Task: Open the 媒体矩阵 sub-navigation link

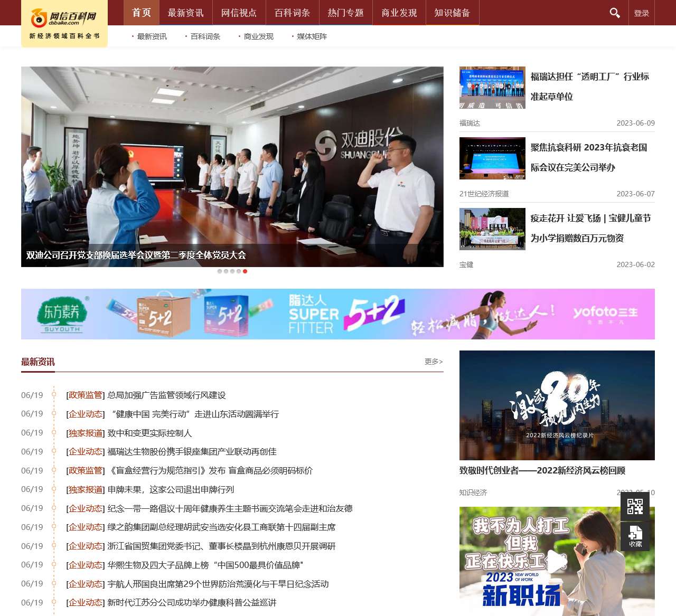Action: pos(312,36)
